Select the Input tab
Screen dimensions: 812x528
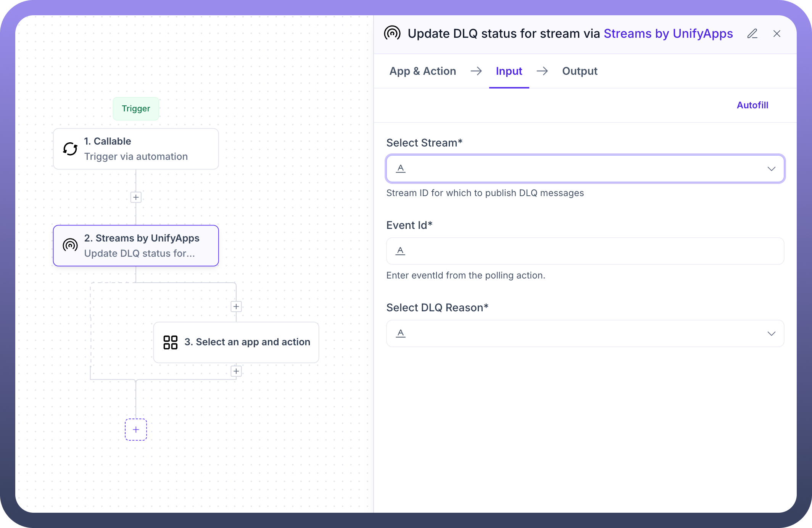509,71
